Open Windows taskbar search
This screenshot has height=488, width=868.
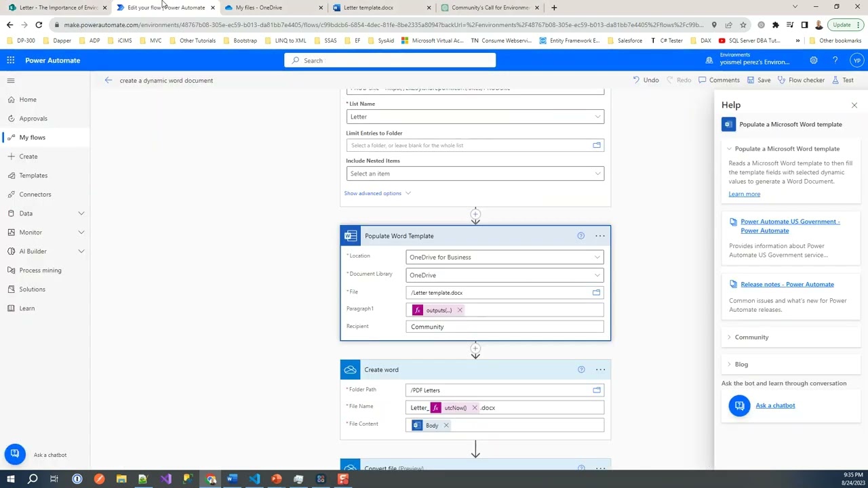click(x=33, y=479)
